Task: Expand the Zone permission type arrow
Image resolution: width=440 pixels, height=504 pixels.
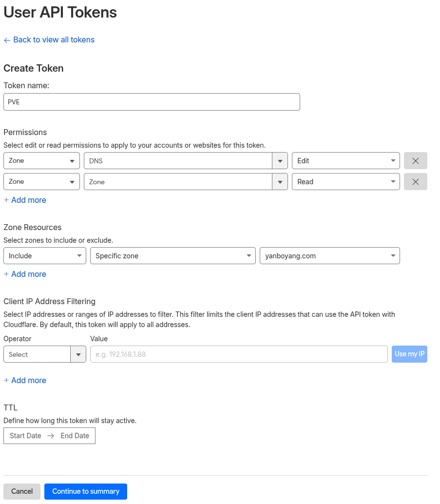Action: pyautogui.click(x=280, y=182)
